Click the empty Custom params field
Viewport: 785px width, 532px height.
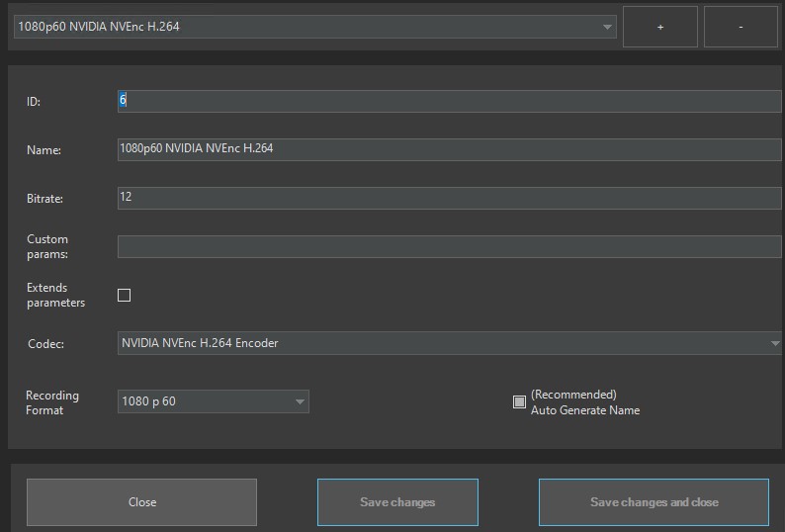(450, 246)
